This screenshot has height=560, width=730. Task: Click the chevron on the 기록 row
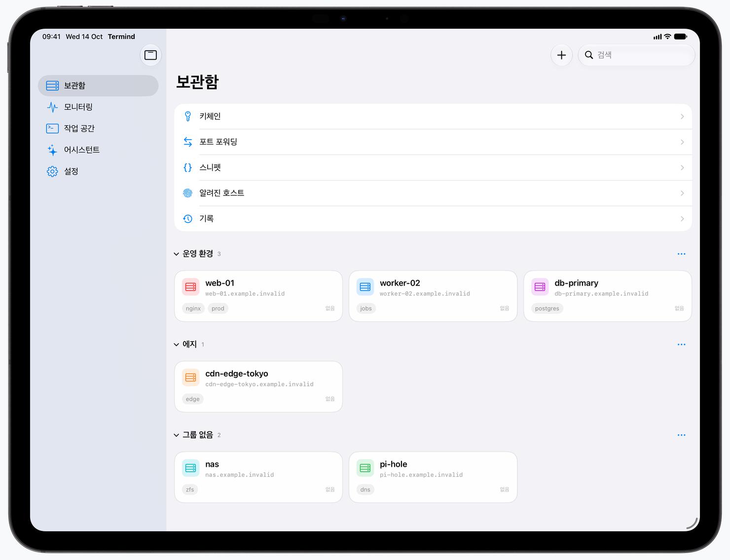[x=682, y=219]
